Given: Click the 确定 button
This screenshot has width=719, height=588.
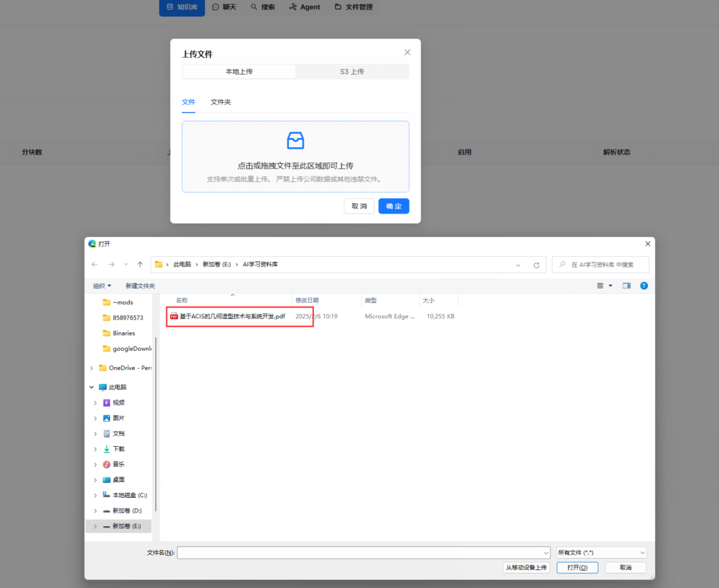Looking at the screenshot, I should point(393,206).
